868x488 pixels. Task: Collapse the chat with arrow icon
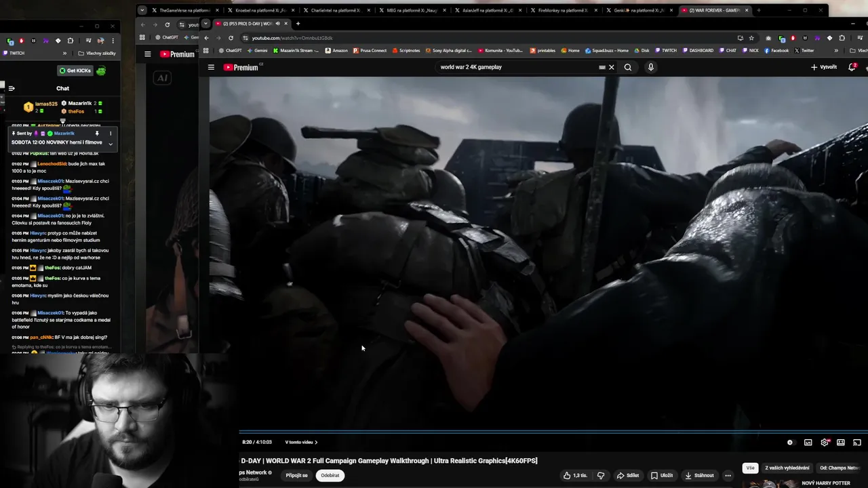point(12,88)
